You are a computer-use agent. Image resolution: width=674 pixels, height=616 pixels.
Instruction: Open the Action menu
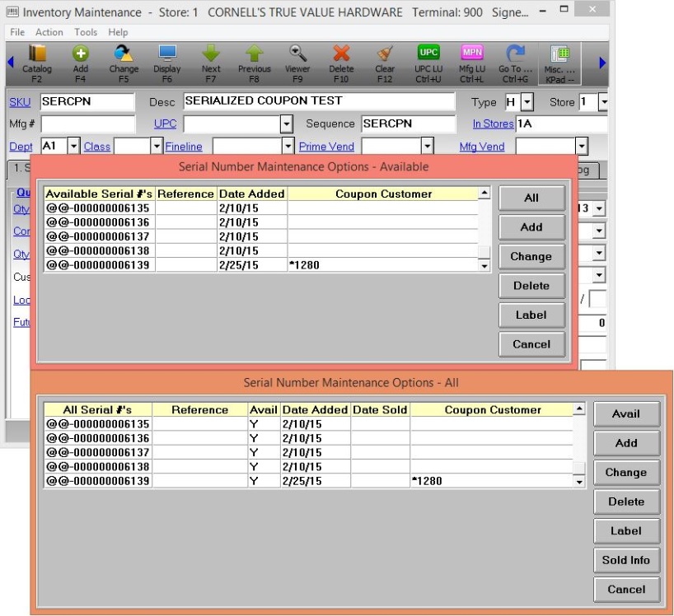(49, 32)
